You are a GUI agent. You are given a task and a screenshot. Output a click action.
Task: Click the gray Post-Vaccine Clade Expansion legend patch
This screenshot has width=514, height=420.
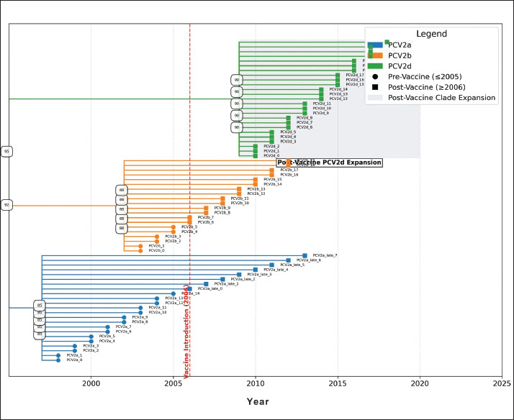tap(376, 98)
